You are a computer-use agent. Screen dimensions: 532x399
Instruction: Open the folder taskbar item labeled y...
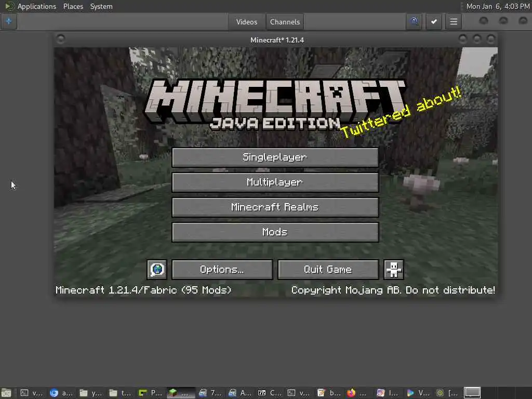pos(91,393)
